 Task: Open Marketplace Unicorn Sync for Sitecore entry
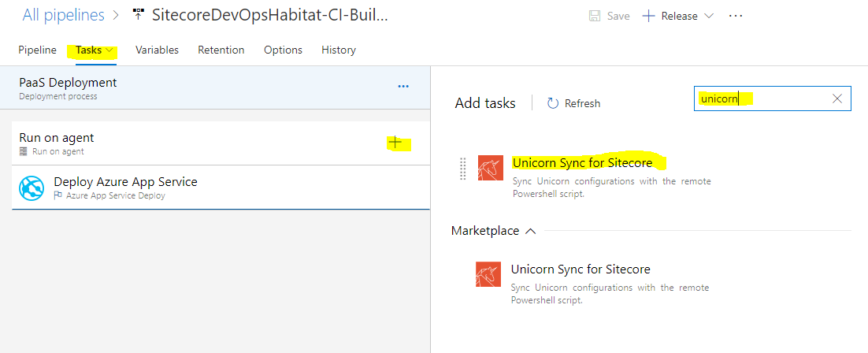[x=581, y=269]
